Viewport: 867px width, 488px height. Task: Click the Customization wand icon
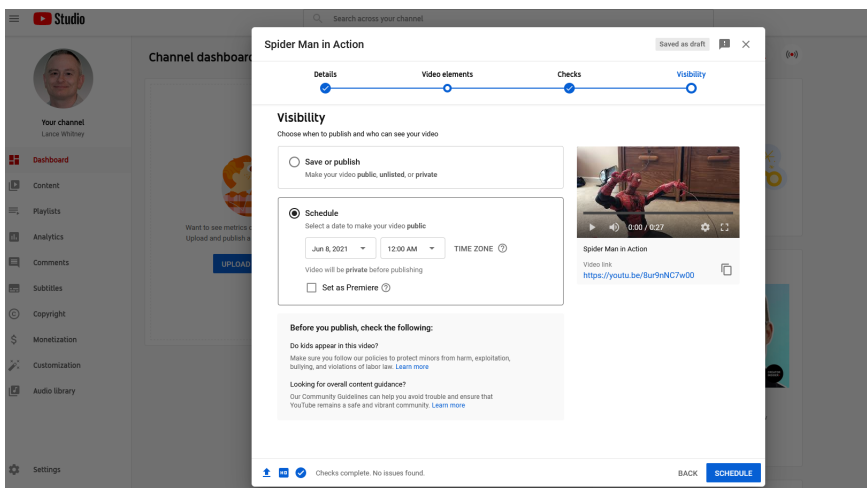click(x=14, y=365)
